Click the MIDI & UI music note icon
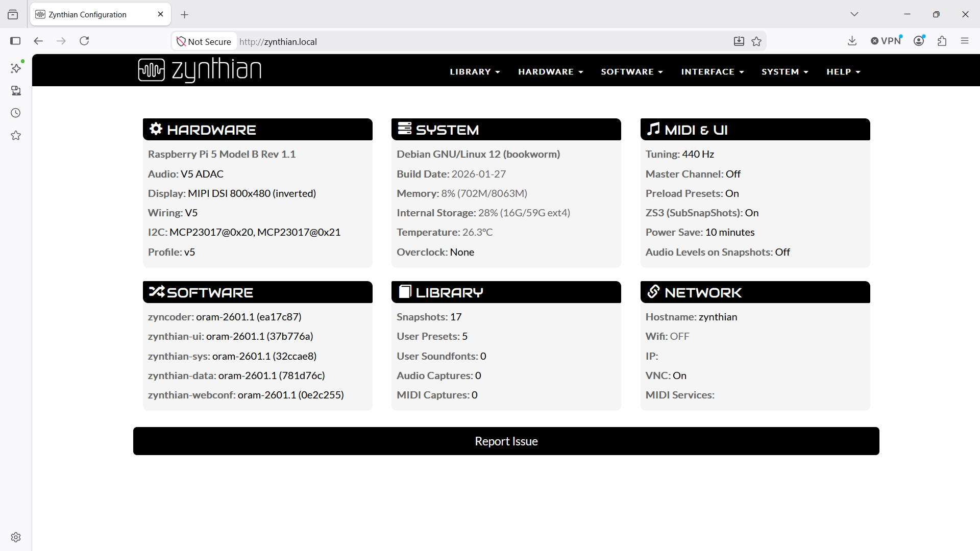This screenshot has height=551, width=980. click(x=653, y=129)
